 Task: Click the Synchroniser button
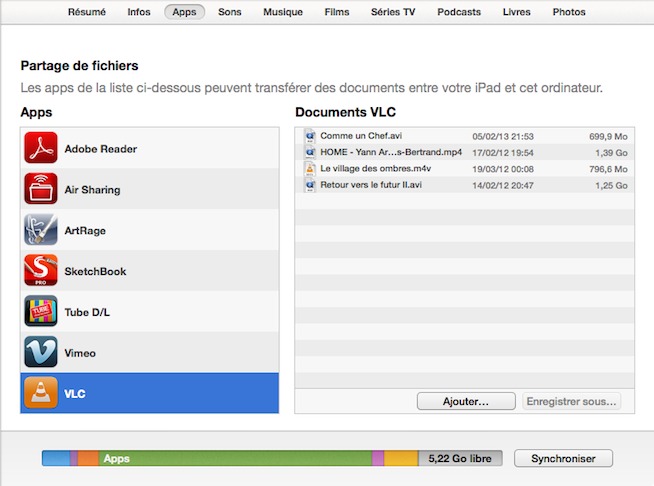[563, 458]
